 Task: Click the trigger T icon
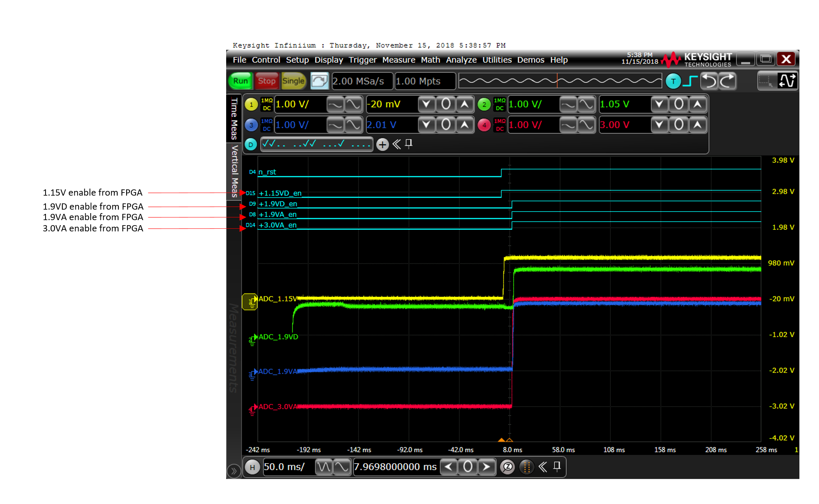673,81
